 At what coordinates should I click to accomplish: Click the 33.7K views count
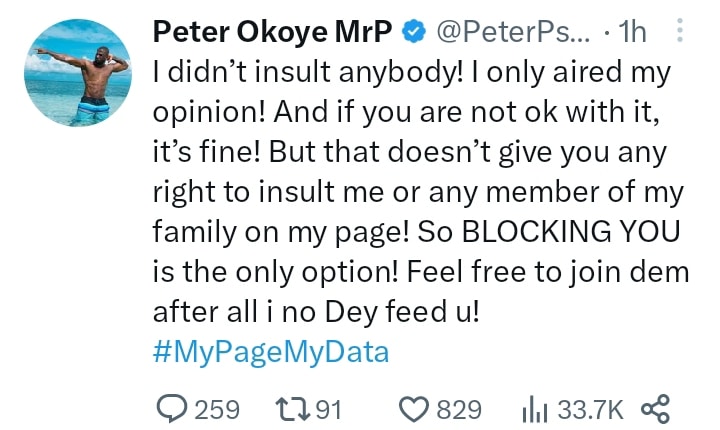click(x=591, y=410)
